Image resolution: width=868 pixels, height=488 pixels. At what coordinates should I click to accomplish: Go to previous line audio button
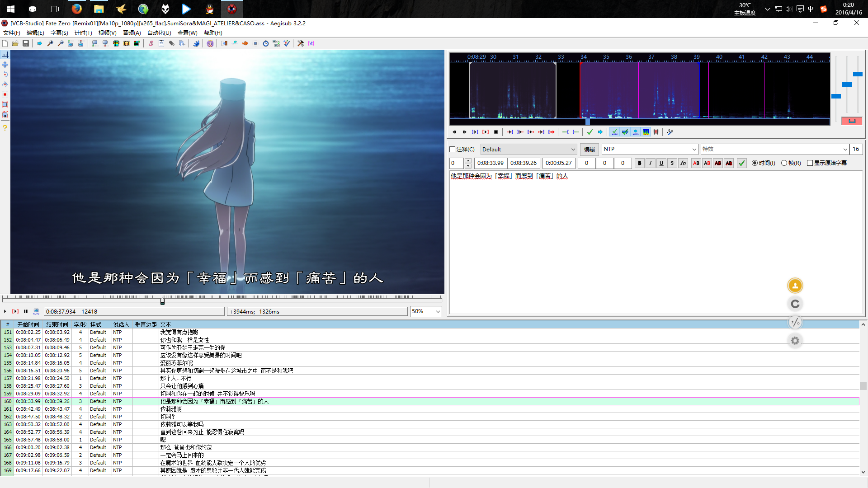click(454, 132)
